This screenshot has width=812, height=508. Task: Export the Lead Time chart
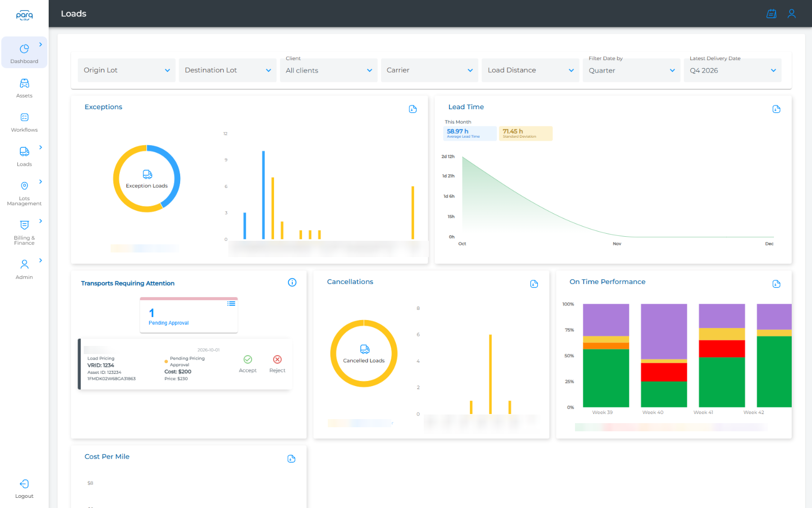tap(776, 109)
